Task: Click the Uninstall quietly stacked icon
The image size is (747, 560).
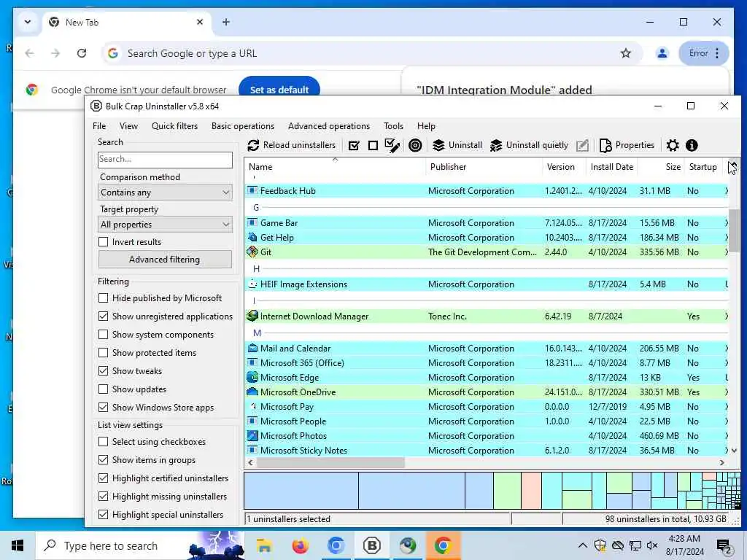Action: pyautogui.click(x=496, y=145)
